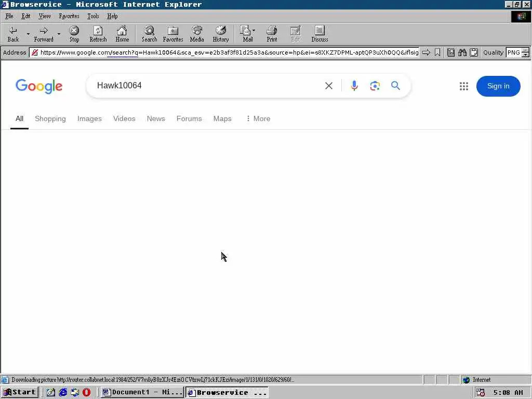Image resolution: width=532 pixels, height=399 pixels.
Task: Click the first quick launch icon next to Start
Action: pos(51,393)
